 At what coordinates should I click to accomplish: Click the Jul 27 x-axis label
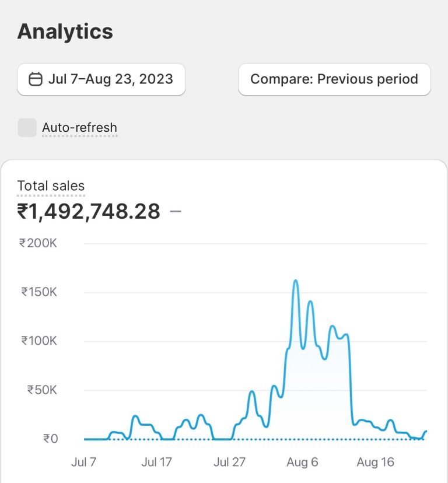229,462
